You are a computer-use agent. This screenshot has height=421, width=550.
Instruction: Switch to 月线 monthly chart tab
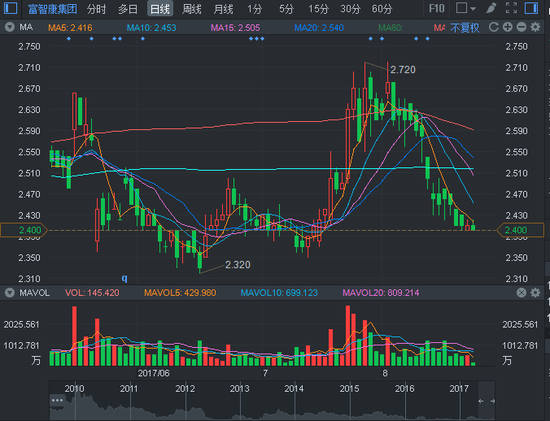[x=223, y=9]
